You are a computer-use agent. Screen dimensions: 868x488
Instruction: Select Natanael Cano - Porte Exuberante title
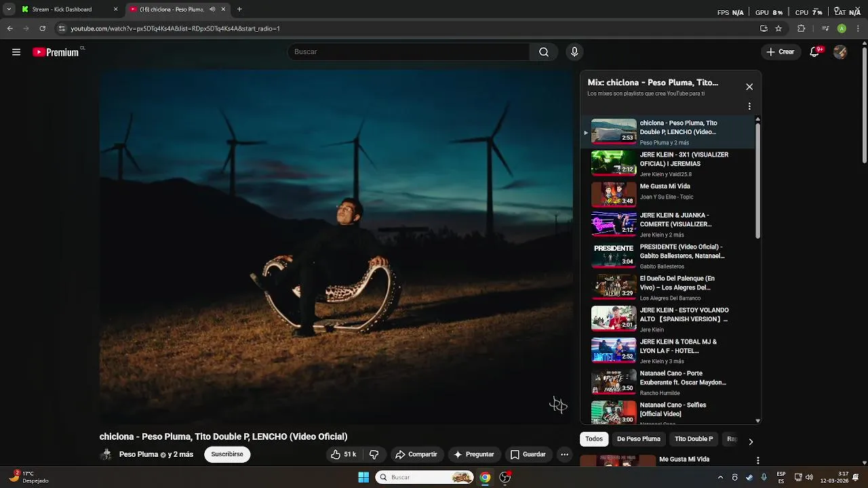(x=683, y=378)
